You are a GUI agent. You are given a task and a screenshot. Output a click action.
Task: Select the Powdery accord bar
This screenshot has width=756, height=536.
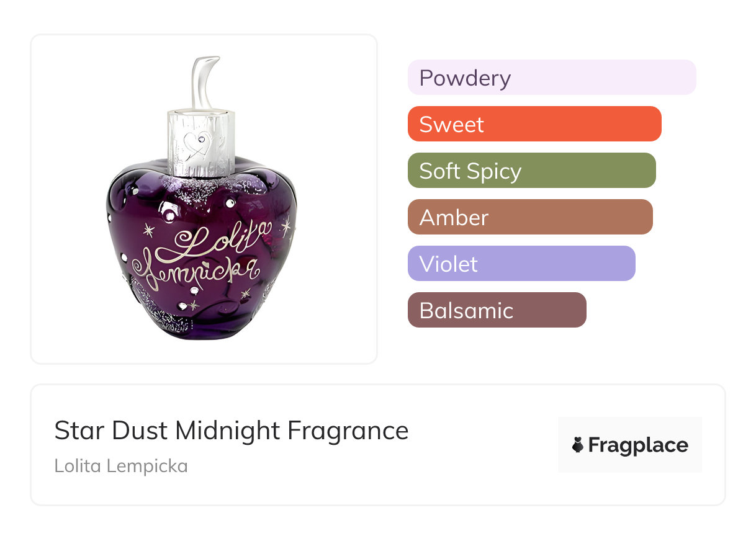pos(552,78)
